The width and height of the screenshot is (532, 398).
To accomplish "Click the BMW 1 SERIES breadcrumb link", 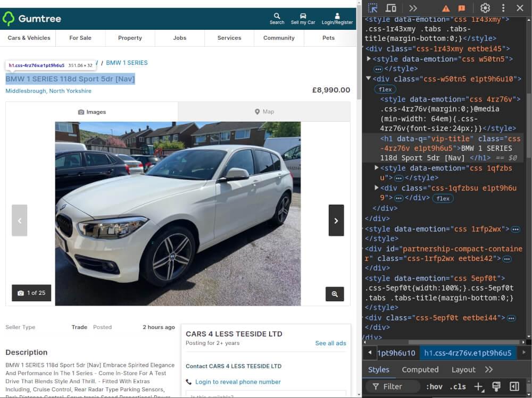I will 128,62.
